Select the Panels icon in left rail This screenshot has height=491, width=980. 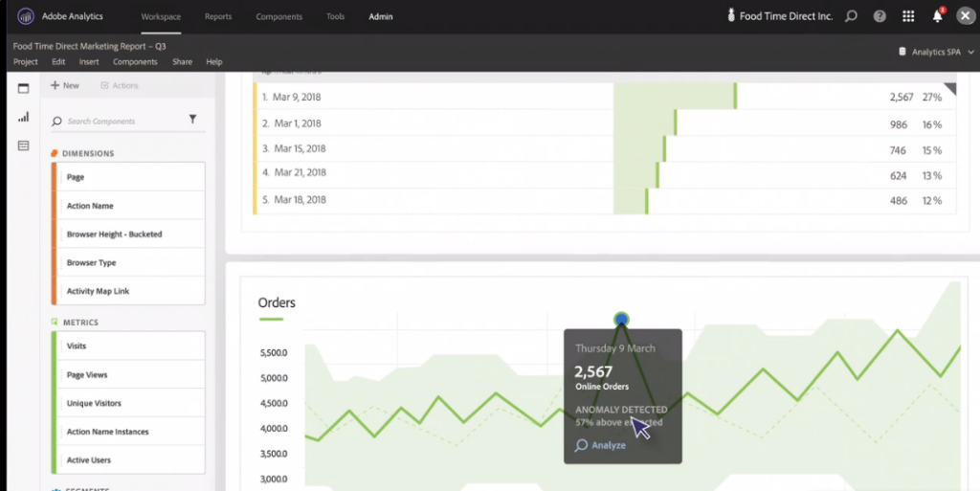[x=23, y=89]
